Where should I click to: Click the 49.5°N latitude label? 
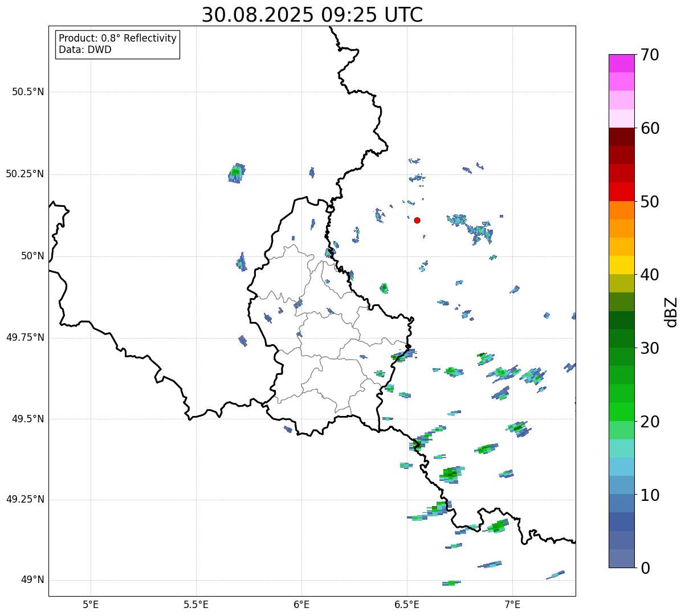tap(28, 419)
